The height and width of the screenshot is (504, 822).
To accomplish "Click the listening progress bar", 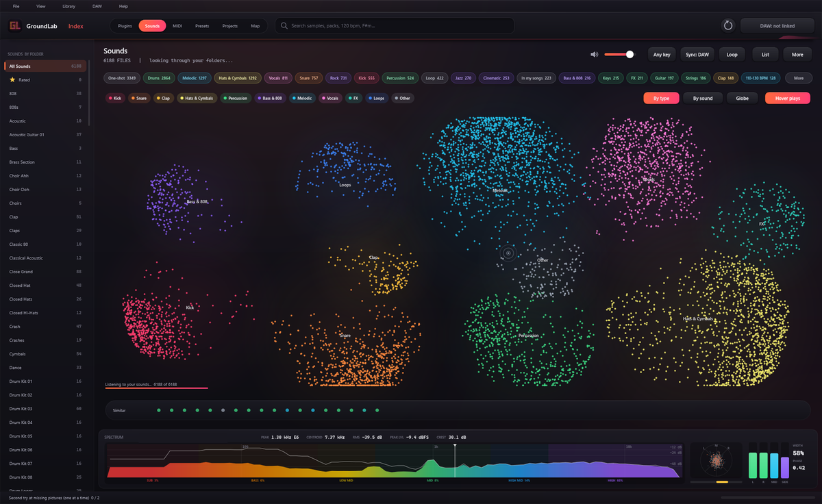I will (x=156, y=388).
